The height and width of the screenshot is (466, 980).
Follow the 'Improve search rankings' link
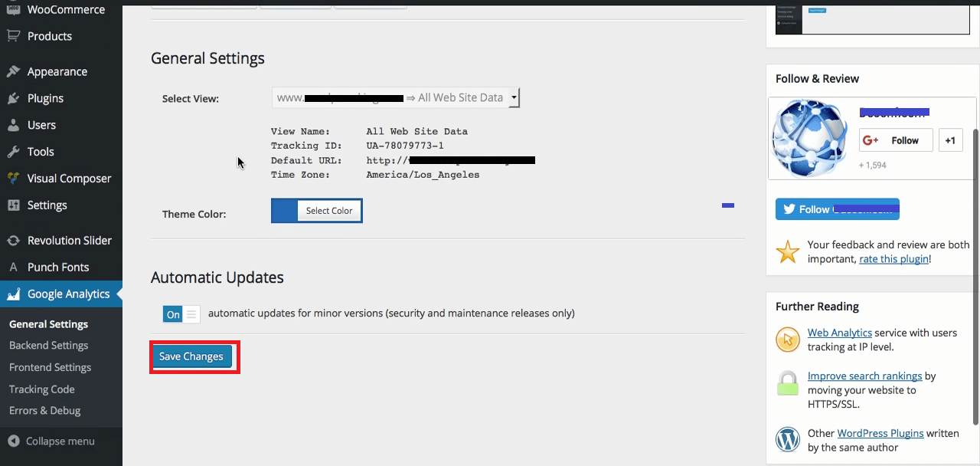(x=864, y=376)
